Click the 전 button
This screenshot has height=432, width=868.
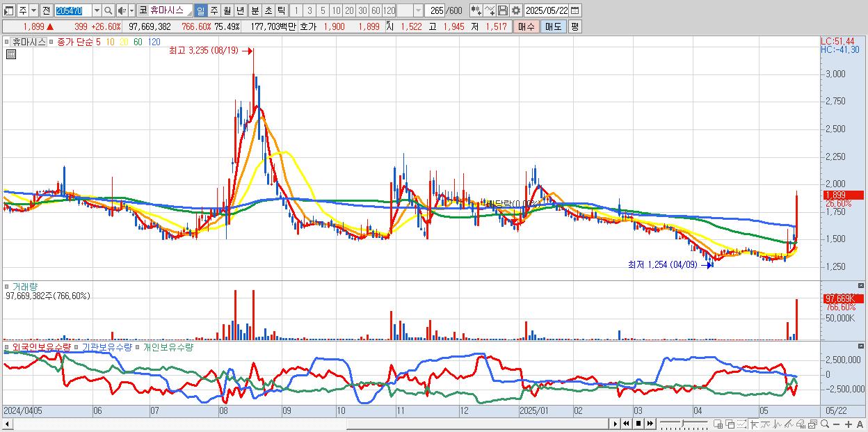click(46, 10)
